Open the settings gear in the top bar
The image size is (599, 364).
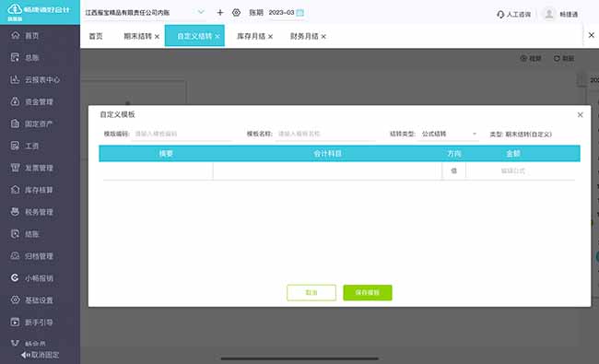click(237, 13)
